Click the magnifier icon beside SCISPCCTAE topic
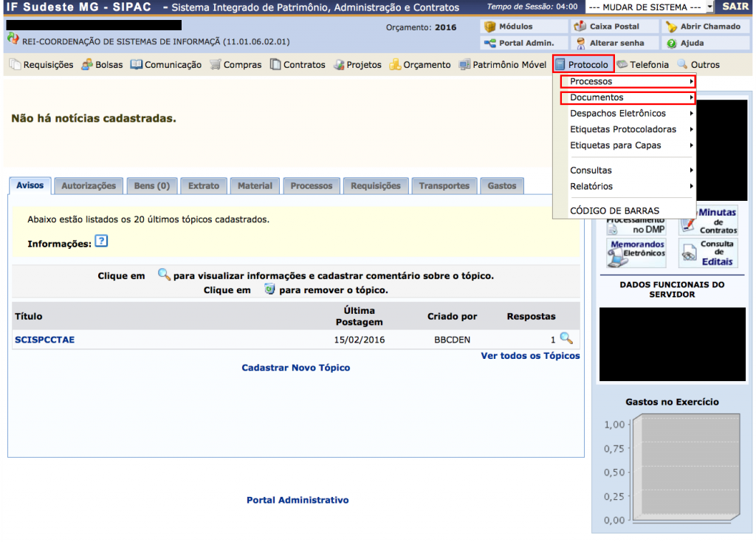This screenshot has height=542, width=756. [566, 339]
